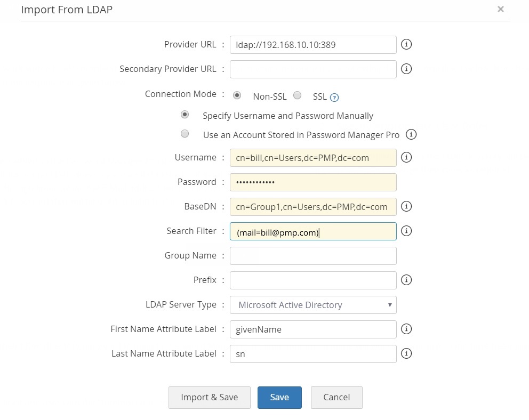Open the LDAP Server Type dropdown
This screenshot has height=420, width=529.
(313, 305)
